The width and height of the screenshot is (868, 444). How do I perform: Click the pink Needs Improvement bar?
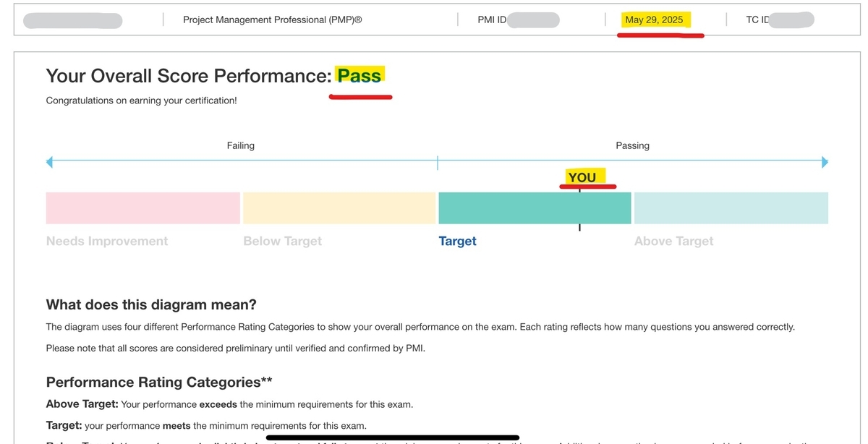pos(142,208)
